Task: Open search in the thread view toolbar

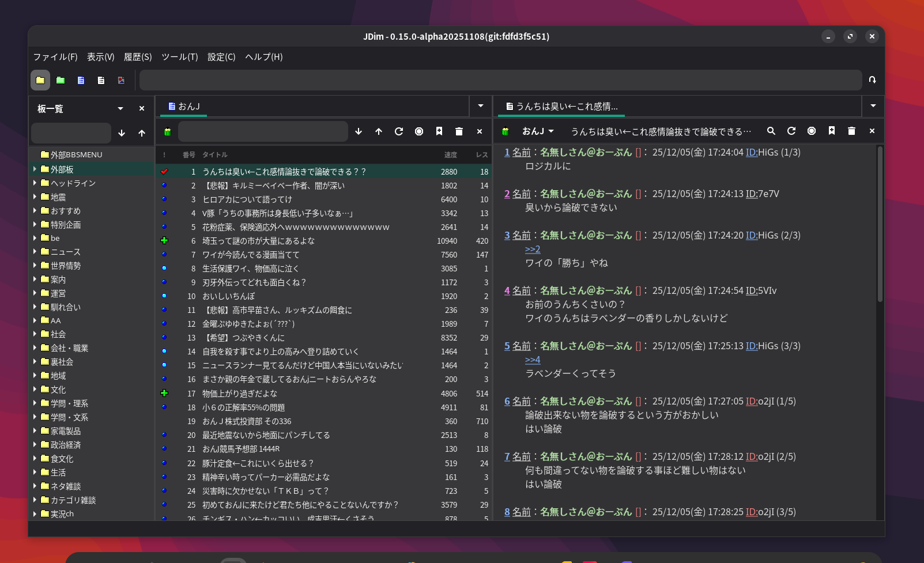Action: (x=771, y=131)
